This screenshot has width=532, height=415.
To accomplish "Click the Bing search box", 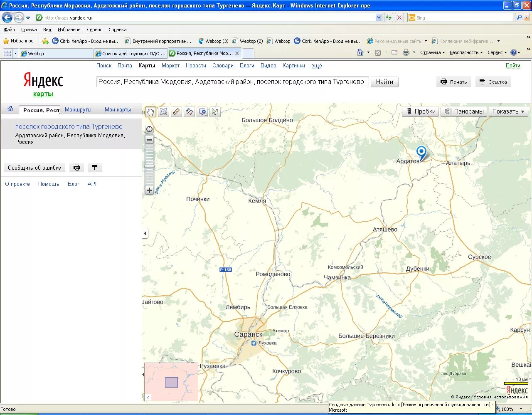I will click(x=460, y=17).
